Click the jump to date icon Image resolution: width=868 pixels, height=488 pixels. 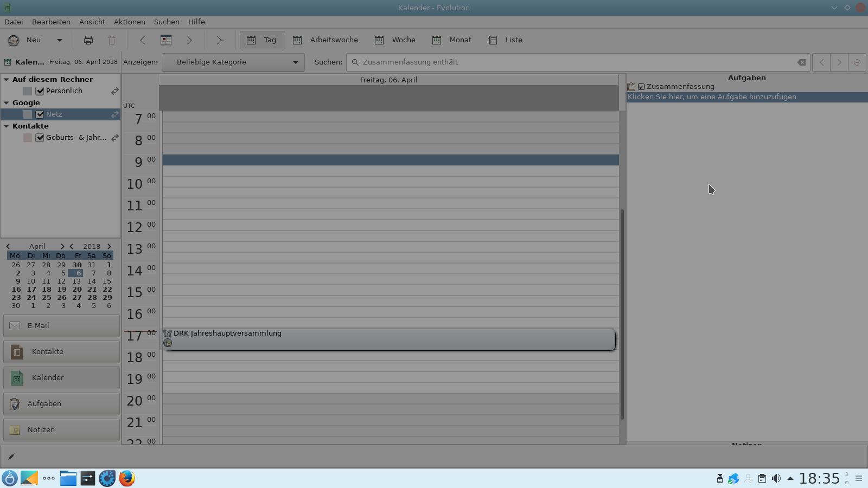(220, 40)
